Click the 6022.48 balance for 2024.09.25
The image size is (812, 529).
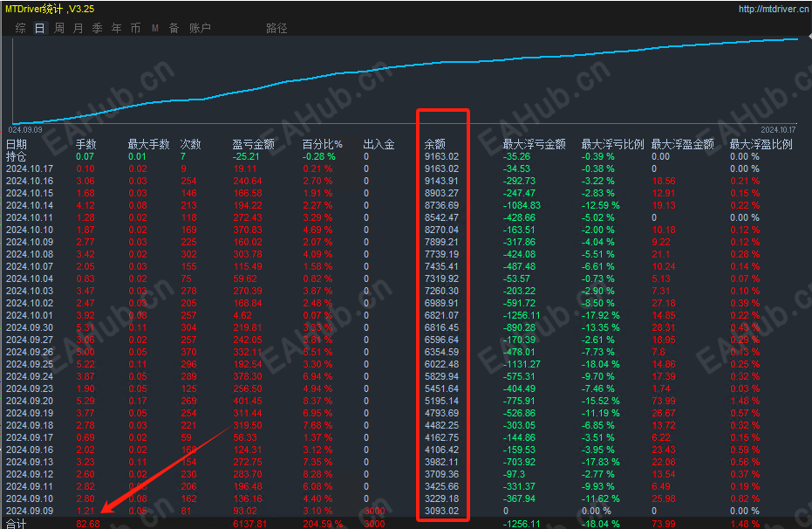click(x=441, y=364)
